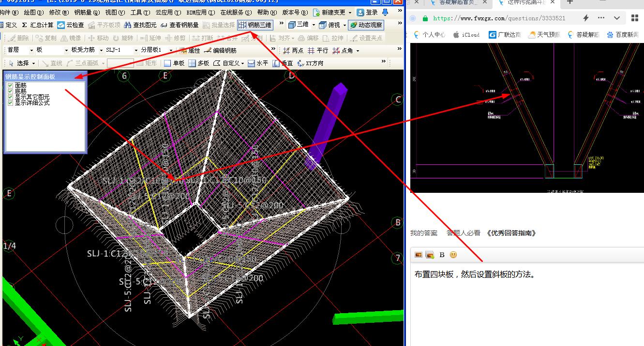The image size is (644, 346).
Task: Click the 选择 selection arrow tool
Action: click(19, 63)
